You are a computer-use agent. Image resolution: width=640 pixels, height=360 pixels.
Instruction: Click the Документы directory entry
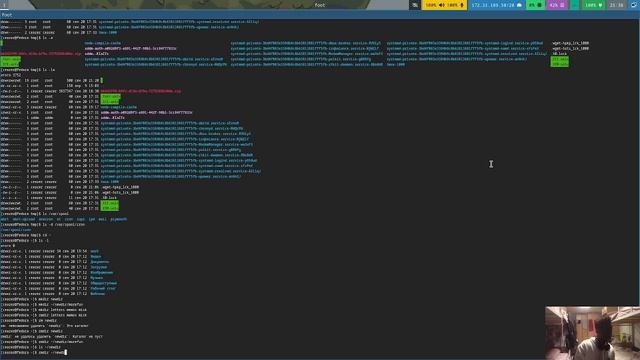pos(100,262)
